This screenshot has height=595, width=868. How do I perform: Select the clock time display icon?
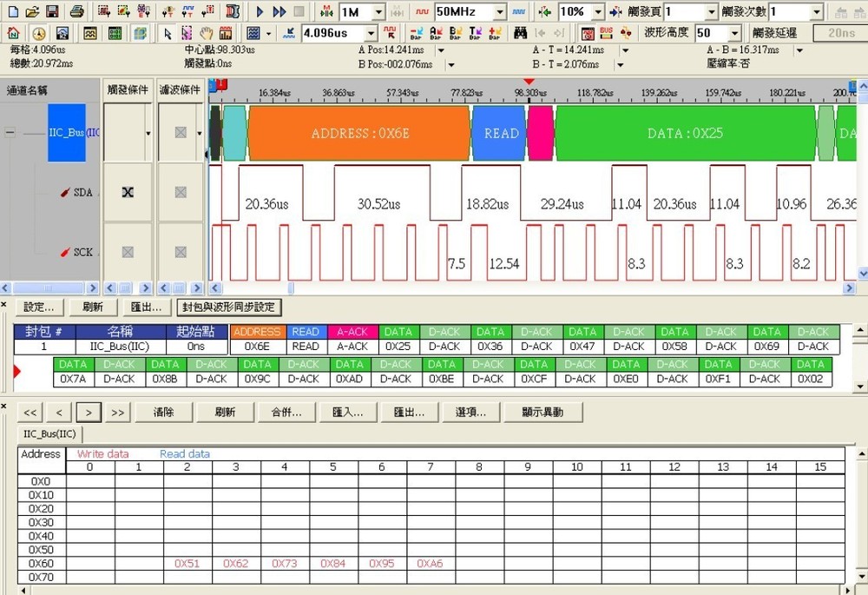coord(39,33)
